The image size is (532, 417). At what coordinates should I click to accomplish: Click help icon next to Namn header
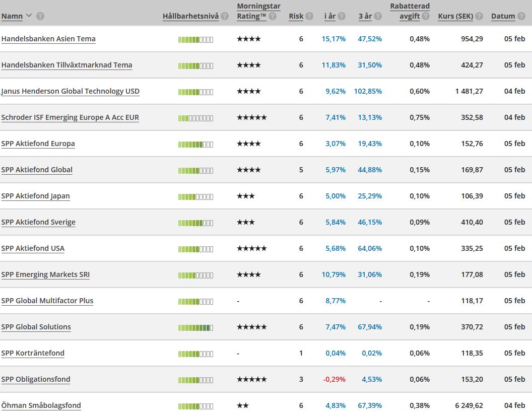40,16
